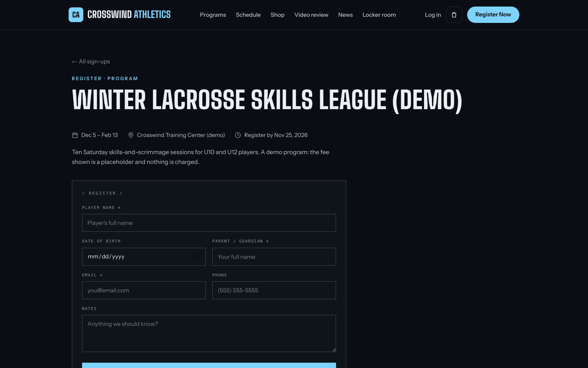Click the REGISTER · PROGRAM label
Viewport: 588px width, 368px height.
tap(105, 78)
